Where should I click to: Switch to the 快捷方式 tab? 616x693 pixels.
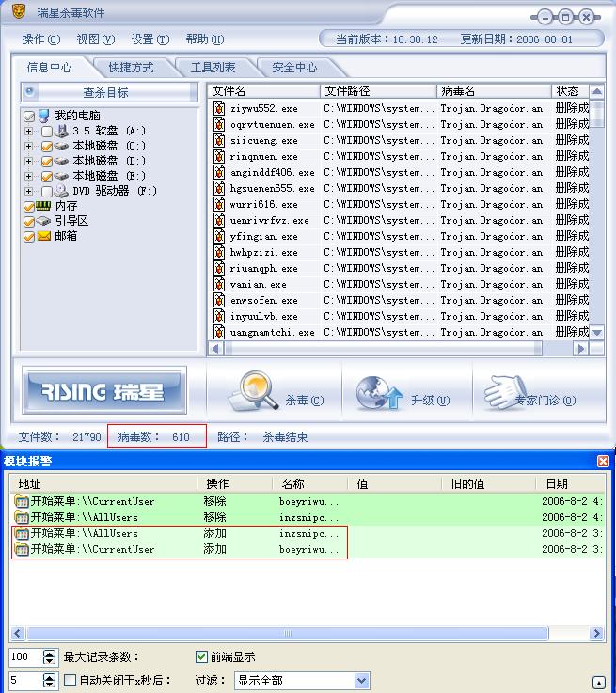click(x=132, y=68)
